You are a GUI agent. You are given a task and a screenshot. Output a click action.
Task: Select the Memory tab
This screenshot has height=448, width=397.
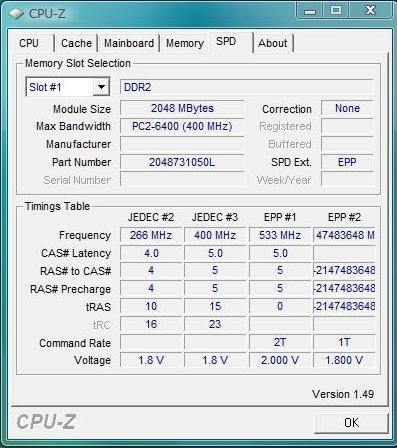point(185,43)
